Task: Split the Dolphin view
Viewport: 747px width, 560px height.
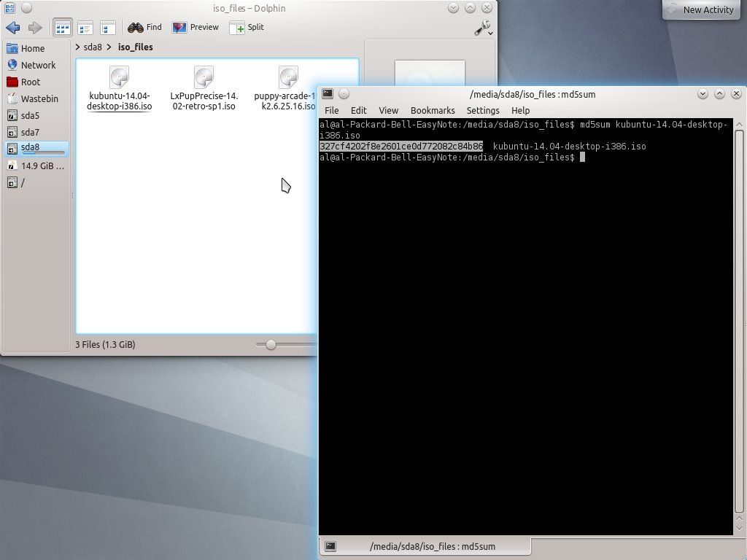Action: (x=247, y=27)
